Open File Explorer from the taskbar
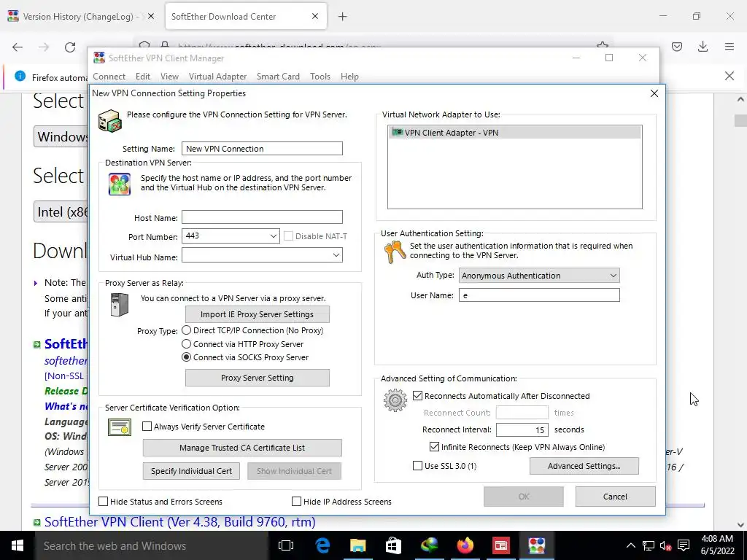The height and width of the screenshot is (560, 747). [357, 545]
